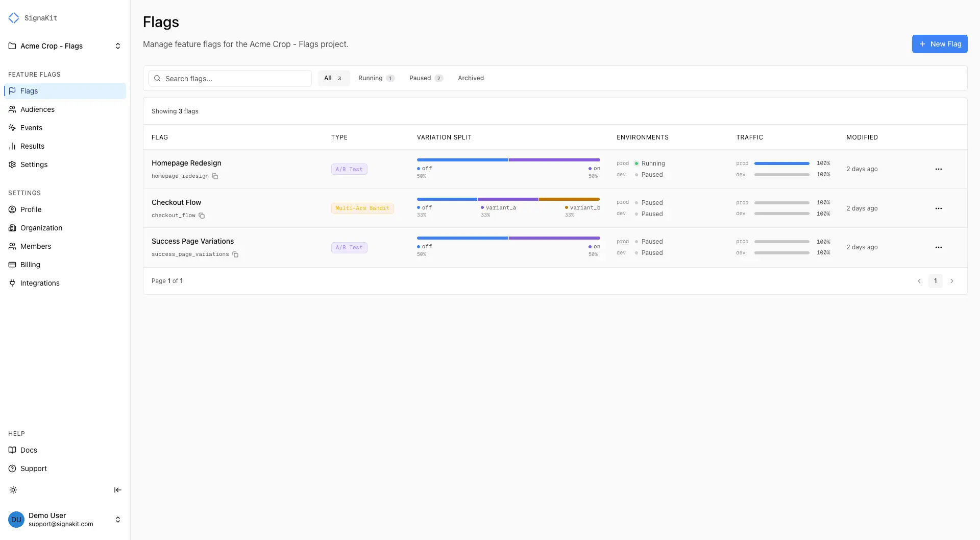Open Homepage Redesign row actions menu
Image resolution: width=980 pixels, height=540 pixels.
coord(939,169)
